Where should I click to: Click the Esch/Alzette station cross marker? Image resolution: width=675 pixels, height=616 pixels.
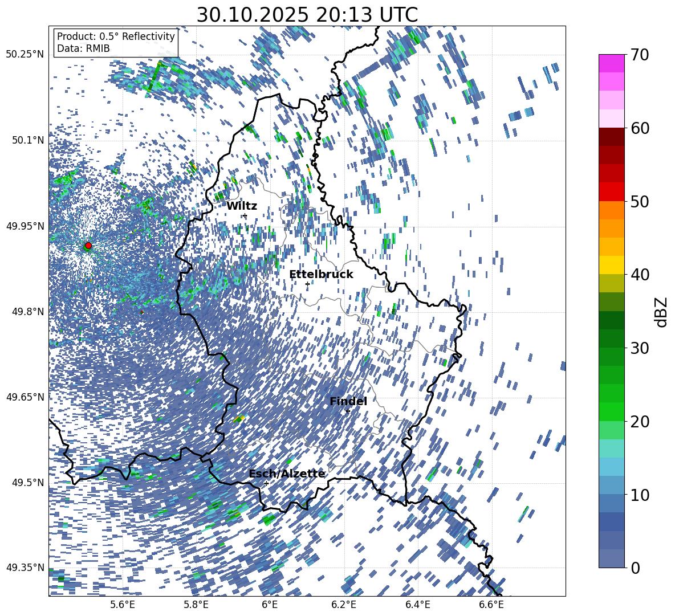266,483
